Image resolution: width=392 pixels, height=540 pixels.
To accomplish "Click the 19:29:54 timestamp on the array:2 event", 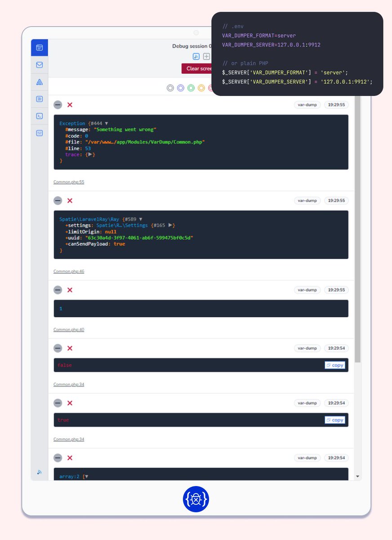I will [337, 458].
